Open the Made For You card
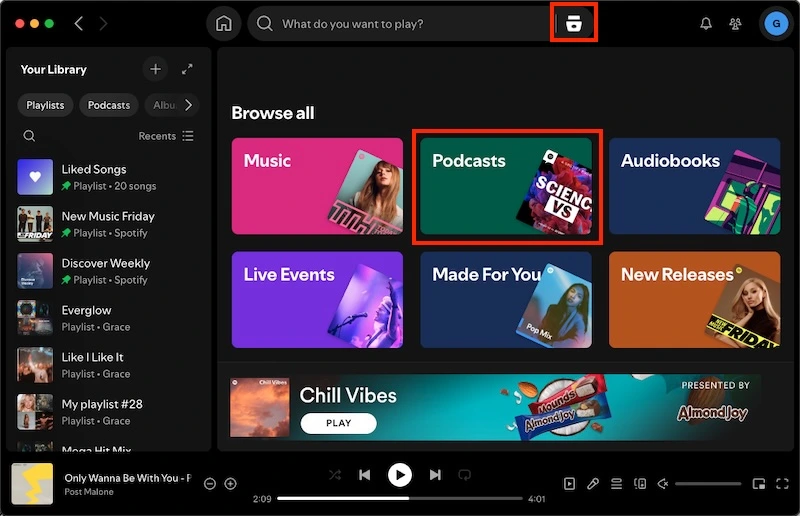 pyautogui.click(x=506, y=300)
